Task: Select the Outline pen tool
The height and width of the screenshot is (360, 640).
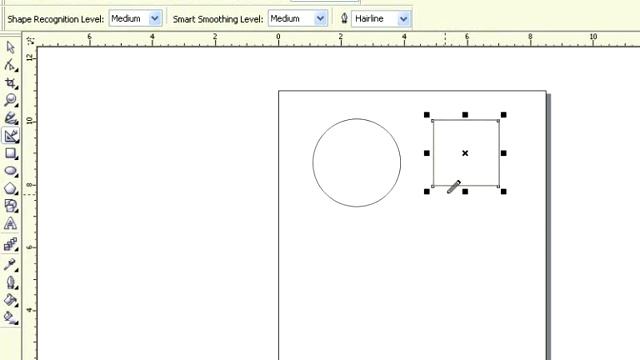Action: click(x=10, y=282)
